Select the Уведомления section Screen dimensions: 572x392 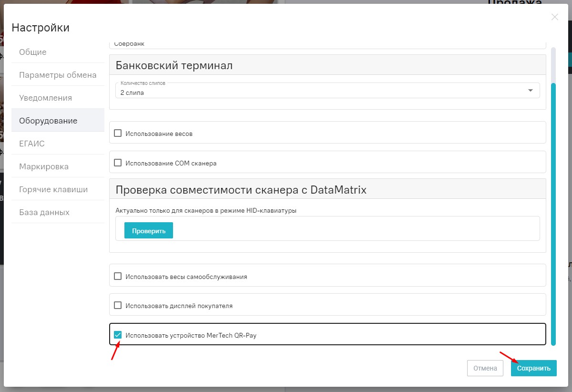[45, 97]
